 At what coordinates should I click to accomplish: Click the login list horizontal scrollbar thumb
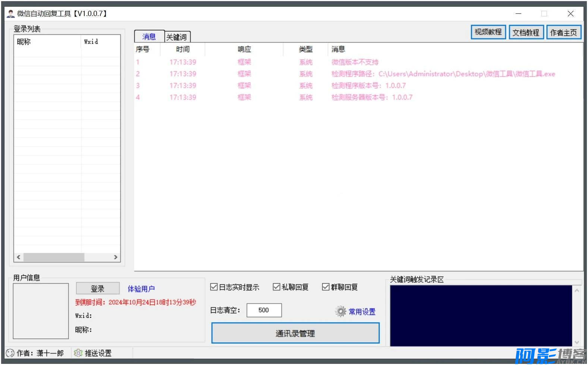(54, 257)
